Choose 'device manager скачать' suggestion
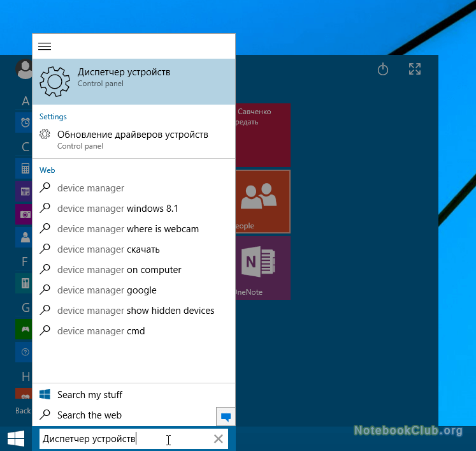 pyautogui.click(x=134, y=249)
